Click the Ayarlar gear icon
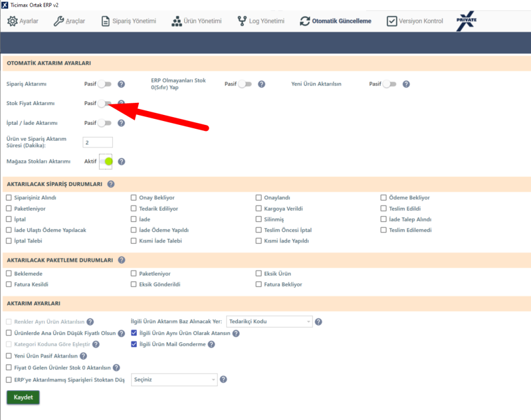 (12, 21)
